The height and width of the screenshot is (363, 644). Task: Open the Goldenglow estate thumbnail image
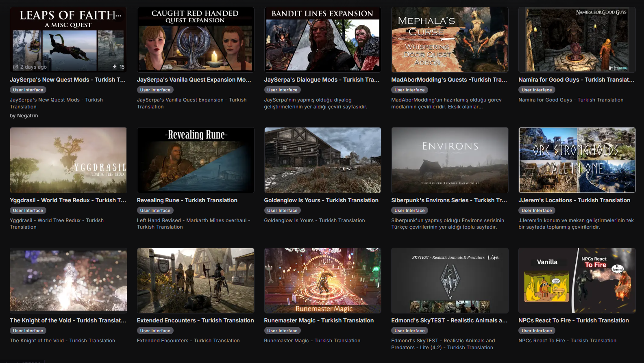(323, 160)
